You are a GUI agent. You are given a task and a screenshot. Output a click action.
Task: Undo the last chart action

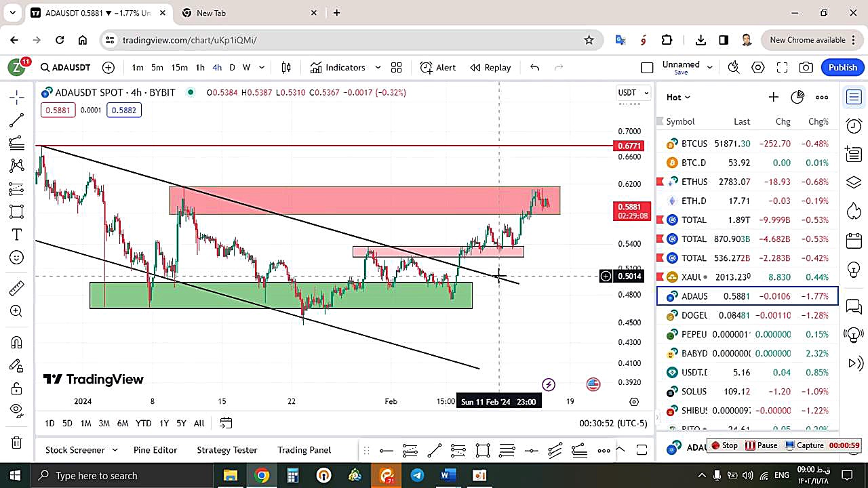(534, 67)
